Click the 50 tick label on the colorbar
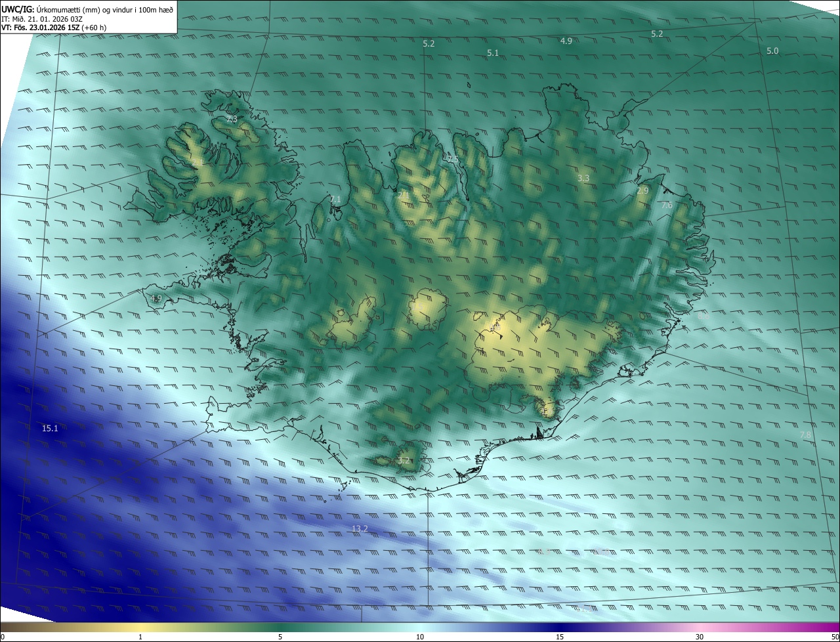840x642 pixels. coord(835,637)
